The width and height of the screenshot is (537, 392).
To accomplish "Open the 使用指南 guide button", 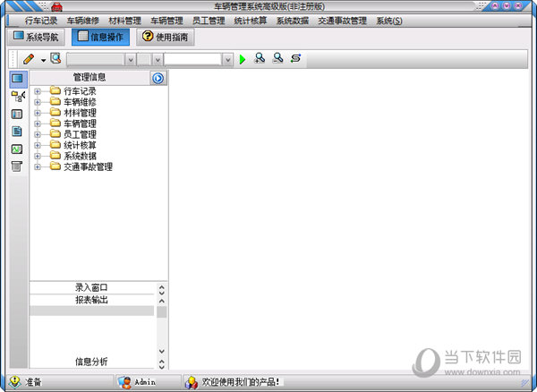I will 165,38.
